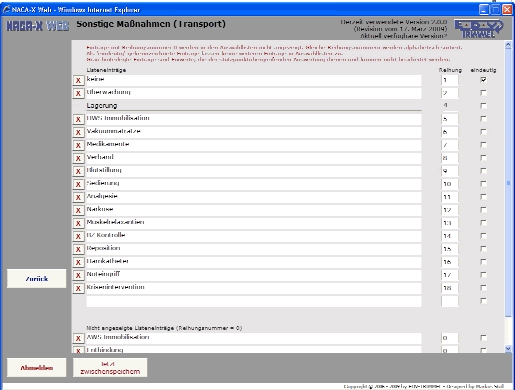The height and width of the screenshot is (390, 515).
Task: Click the scrollbar up arrow
Action: [x=508, y=45]
